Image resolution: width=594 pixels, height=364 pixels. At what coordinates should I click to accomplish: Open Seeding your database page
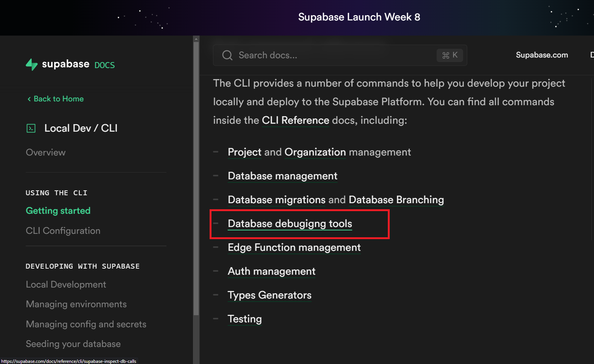pos(73,344)
